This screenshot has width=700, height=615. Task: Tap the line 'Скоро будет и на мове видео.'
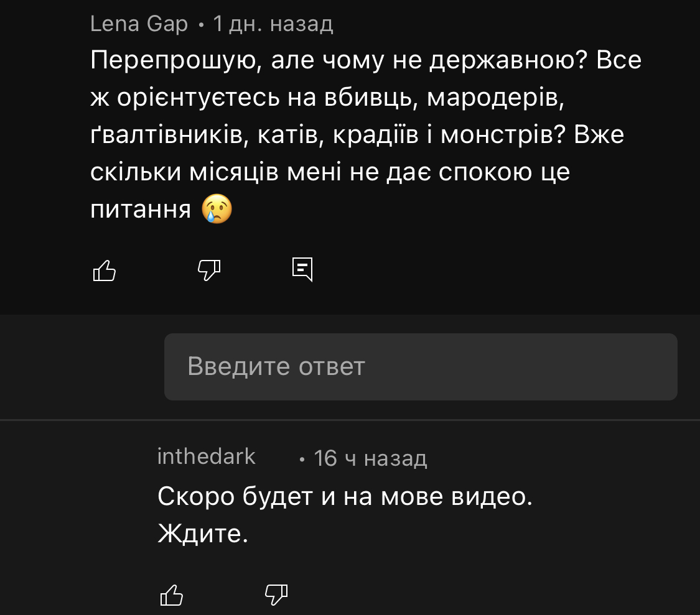(x=345, y=496)
